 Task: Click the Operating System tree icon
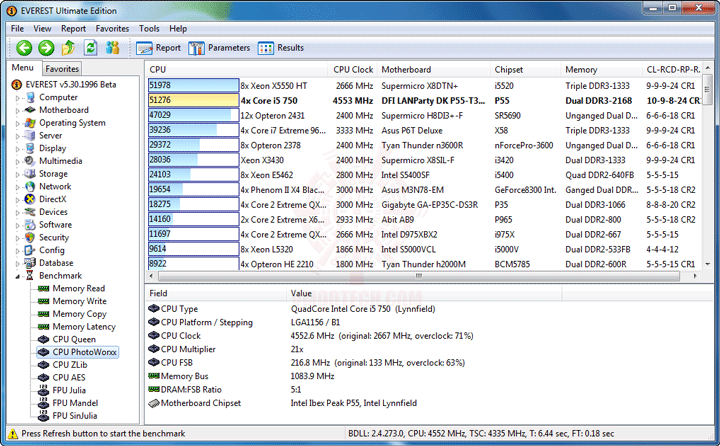coord(30,123)
